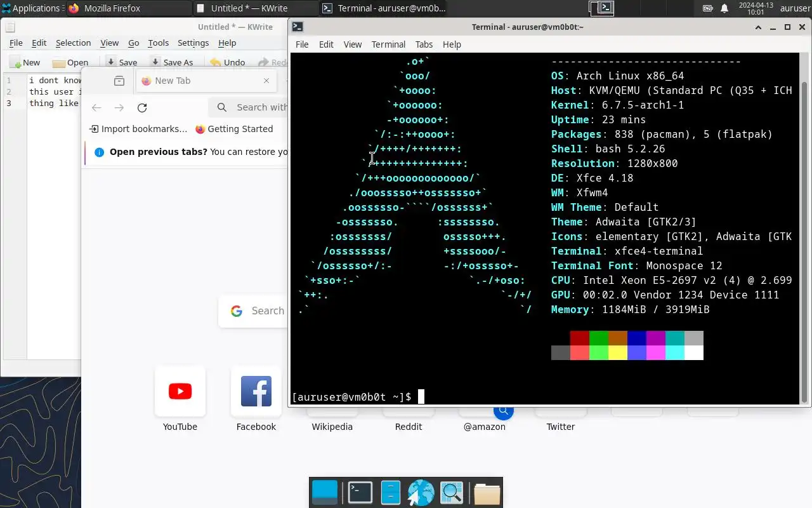
Task: Click the Reddit shortcut label
Action: (409, 427)
